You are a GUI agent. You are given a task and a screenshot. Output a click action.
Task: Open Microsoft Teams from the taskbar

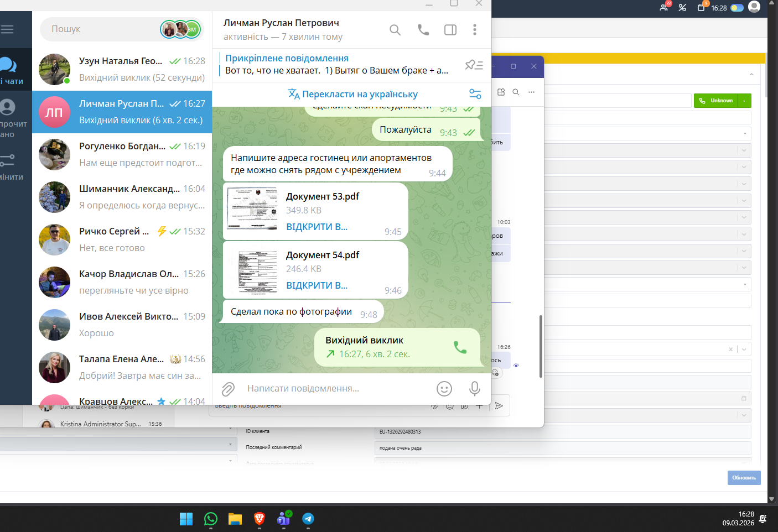(x=284, y=519)
